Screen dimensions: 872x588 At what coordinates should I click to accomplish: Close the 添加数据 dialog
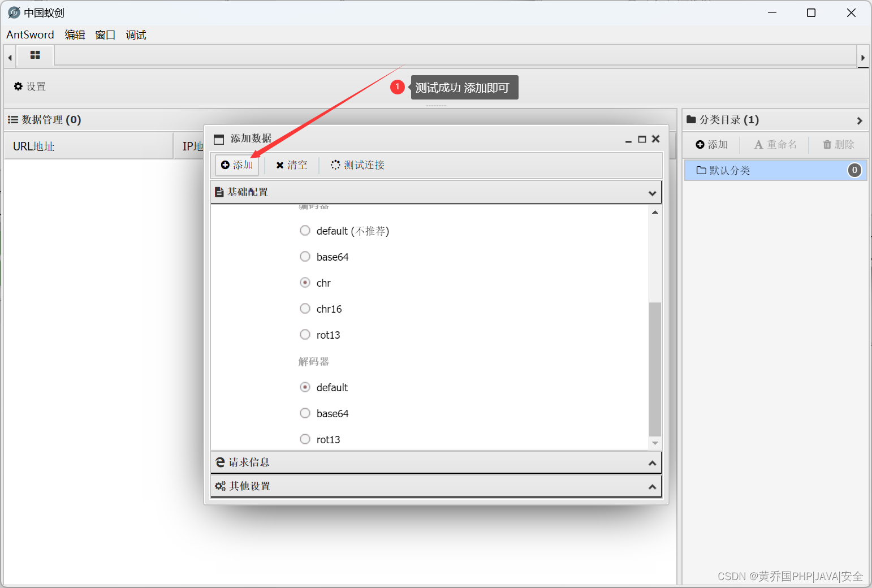point(655,139)
